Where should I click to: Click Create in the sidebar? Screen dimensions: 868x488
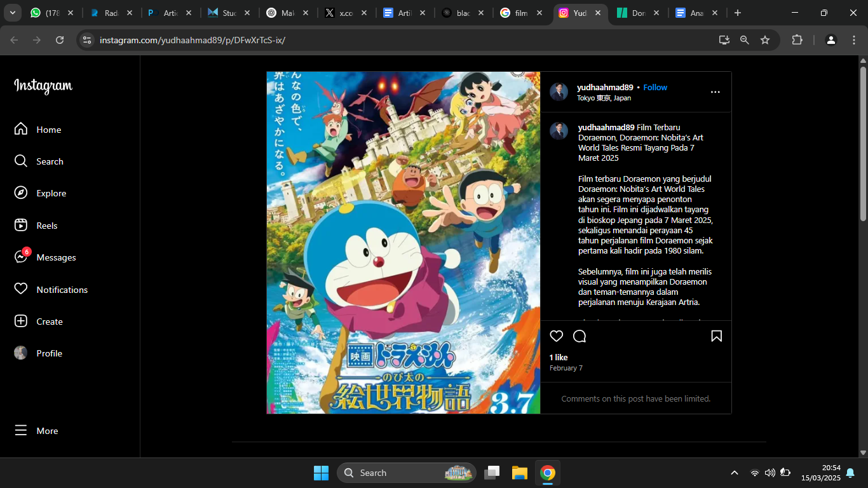38,322
